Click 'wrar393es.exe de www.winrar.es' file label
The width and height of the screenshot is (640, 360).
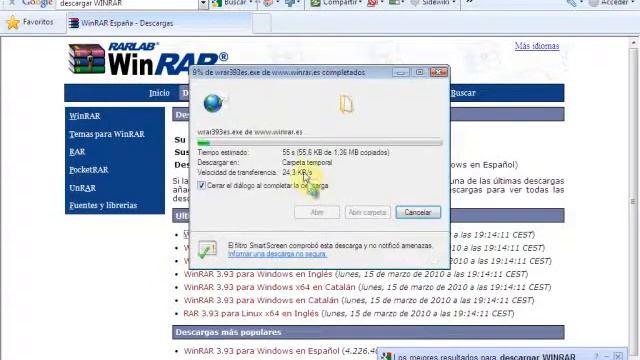coord(250,132)
